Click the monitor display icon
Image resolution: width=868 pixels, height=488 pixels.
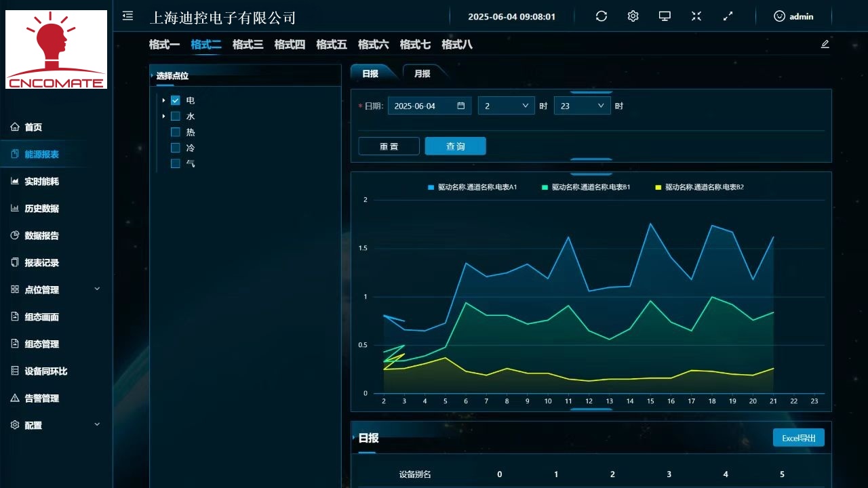[x=665, y=16]
